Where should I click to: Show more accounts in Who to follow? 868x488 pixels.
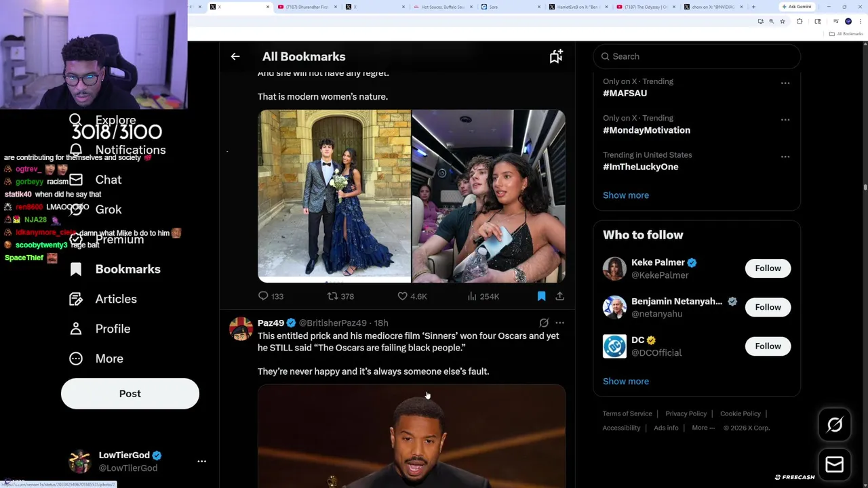click(x=626, y=381)
